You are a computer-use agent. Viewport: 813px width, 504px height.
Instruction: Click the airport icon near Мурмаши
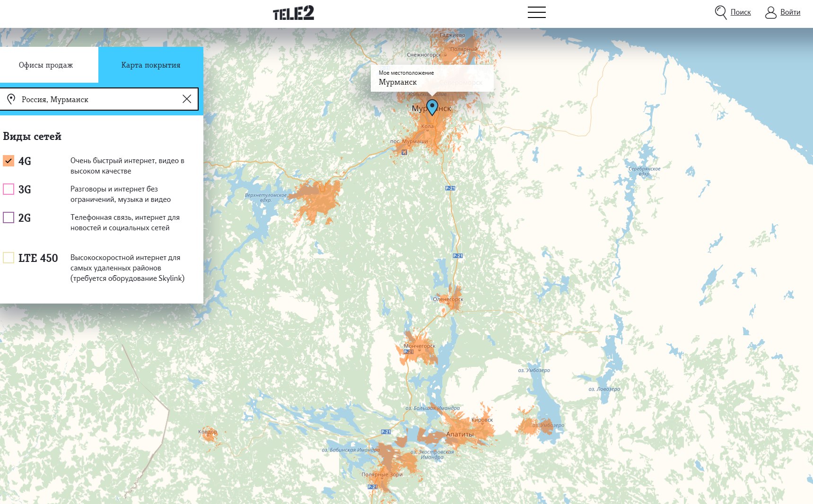point(404,152)
